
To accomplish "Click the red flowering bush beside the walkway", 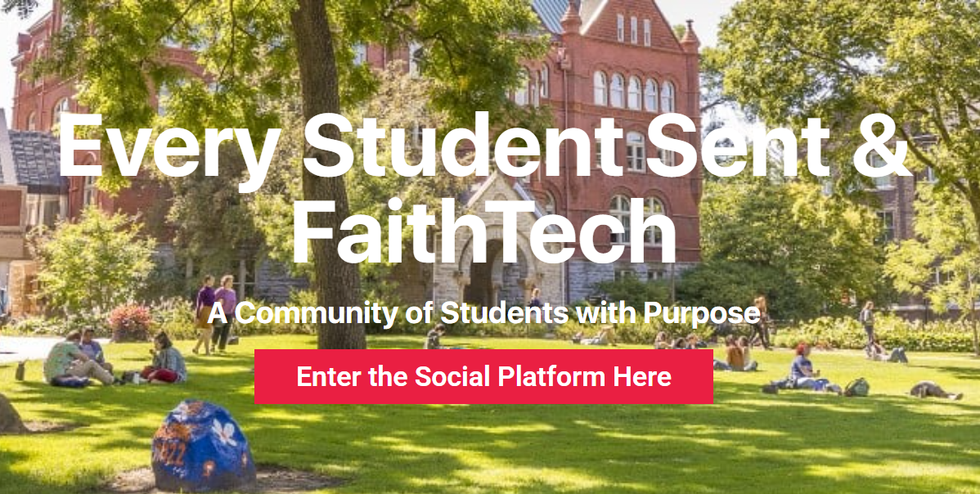I will click(131, 322).
